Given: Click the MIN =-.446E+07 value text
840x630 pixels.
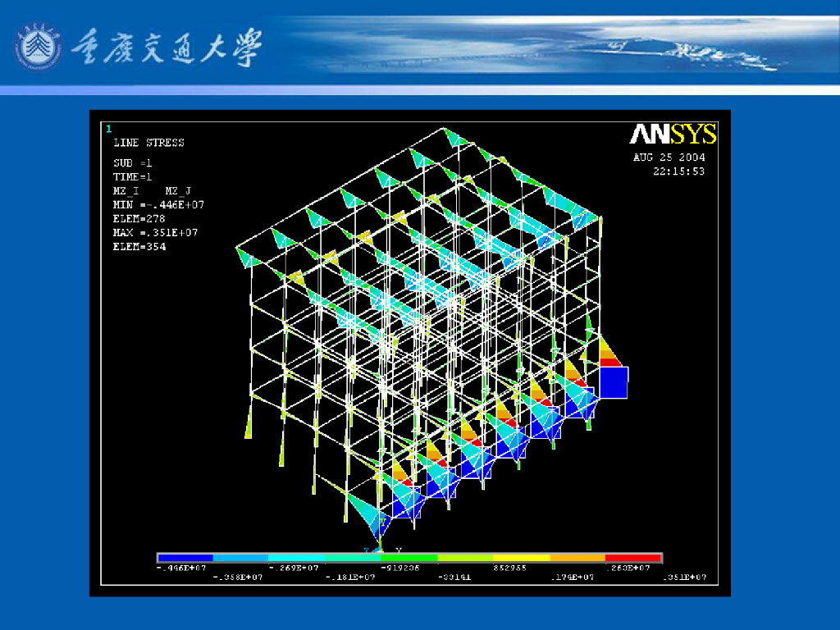Looking at the screenshot, I should click(x=158, y=204).
